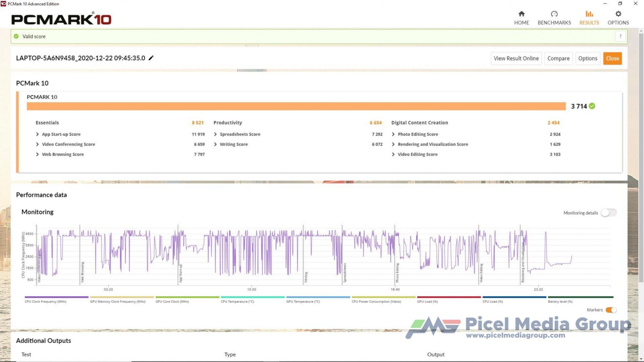Click the Results bar chart icon
Viewport: 644px width, 362px height.
tap(589, 14)
